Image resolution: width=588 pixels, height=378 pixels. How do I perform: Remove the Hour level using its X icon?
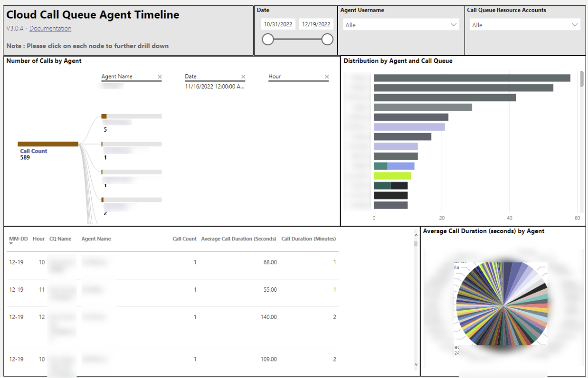click(327, 77)
